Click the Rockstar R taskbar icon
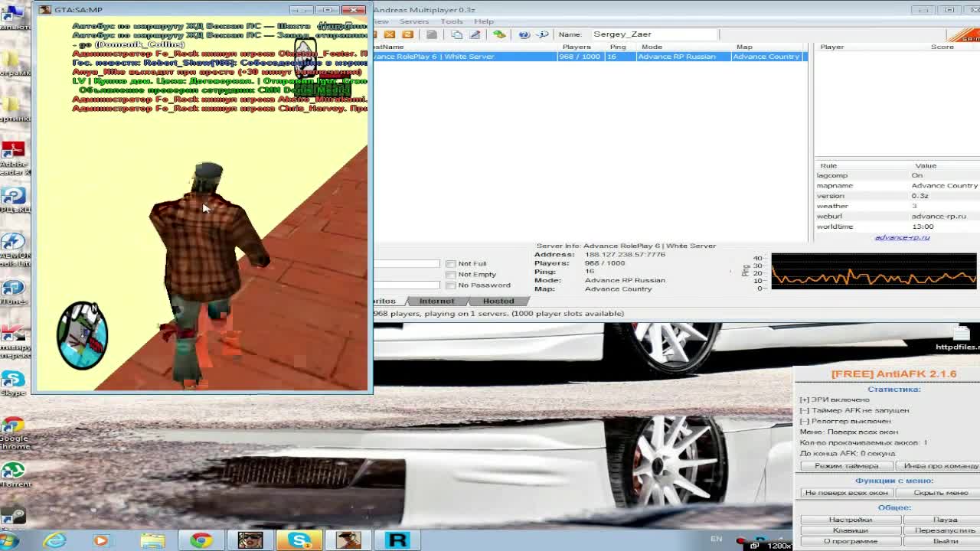The width and height of the screenshot is (980, 551). (x=397, y=540)
